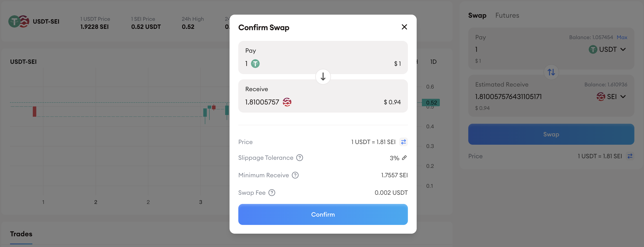Screen dimensions: 644x247
Task: Open the USDT token dropdown
Action: point(607,49)
